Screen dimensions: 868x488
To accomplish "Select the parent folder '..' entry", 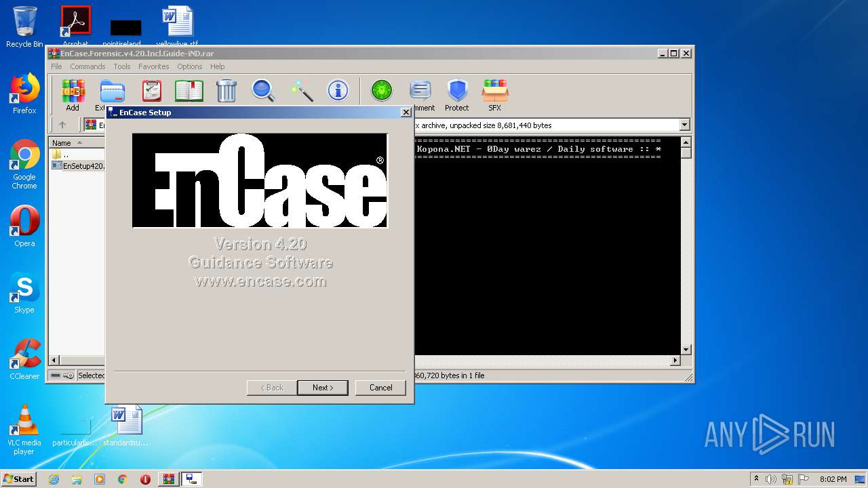I will point(60,155).
